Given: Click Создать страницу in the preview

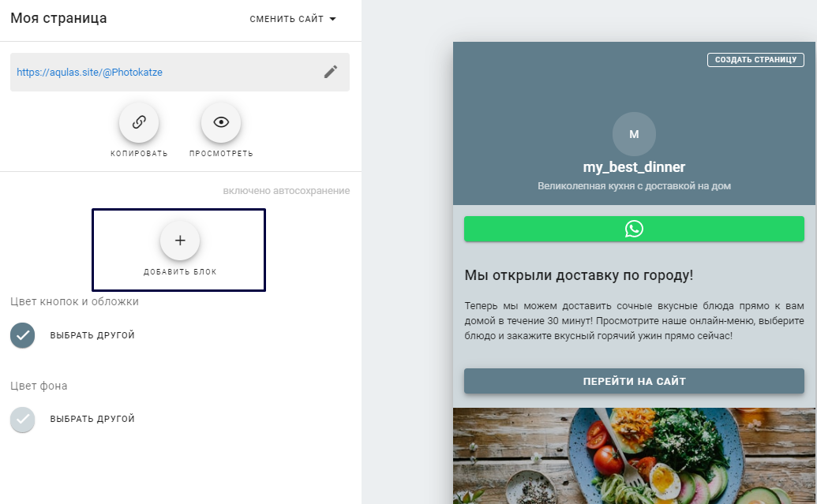Looking at the screenshot, I should (755, 60).
